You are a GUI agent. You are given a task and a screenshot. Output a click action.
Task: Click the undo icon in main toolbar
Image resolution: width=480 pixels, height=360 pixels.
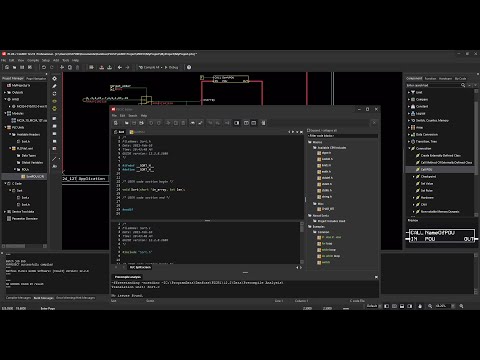[x=44, y=67]
